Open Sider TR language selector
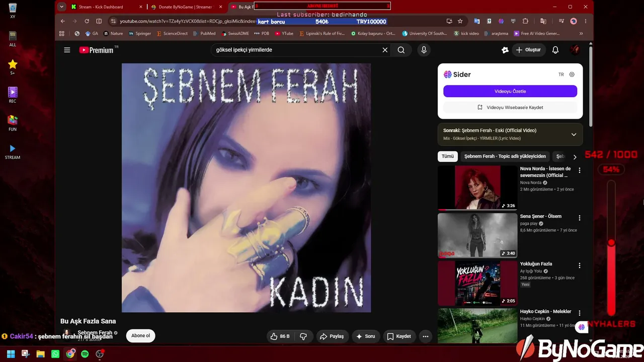Screen dimensions: 644x362 (561, 74)
